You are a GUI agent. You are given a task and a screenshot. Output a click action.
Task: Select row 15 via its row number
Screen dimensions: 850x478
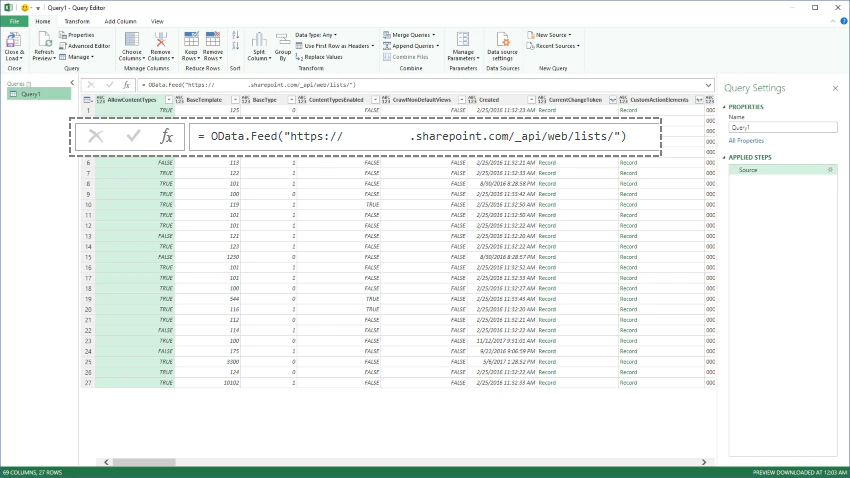coord(88,257)
